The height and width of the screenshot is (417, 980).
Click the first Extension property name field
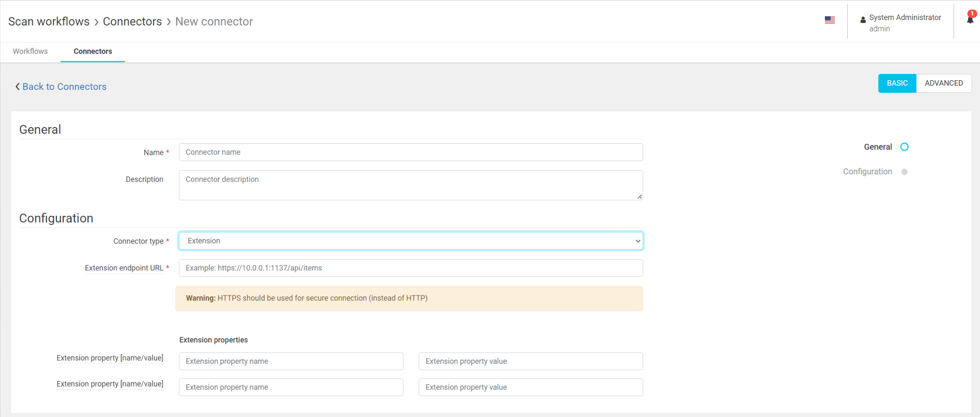point(291,361)
